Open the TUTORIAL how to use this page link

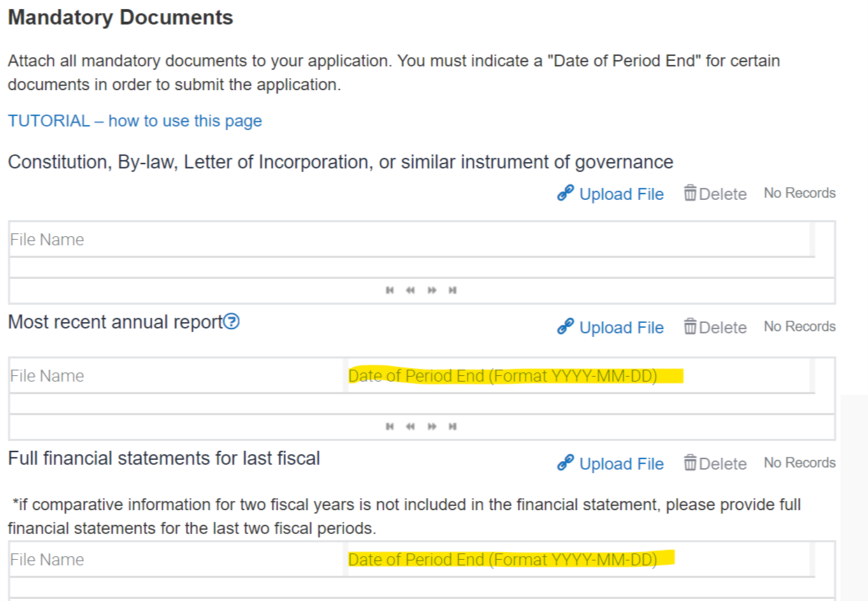click(135, 121)
